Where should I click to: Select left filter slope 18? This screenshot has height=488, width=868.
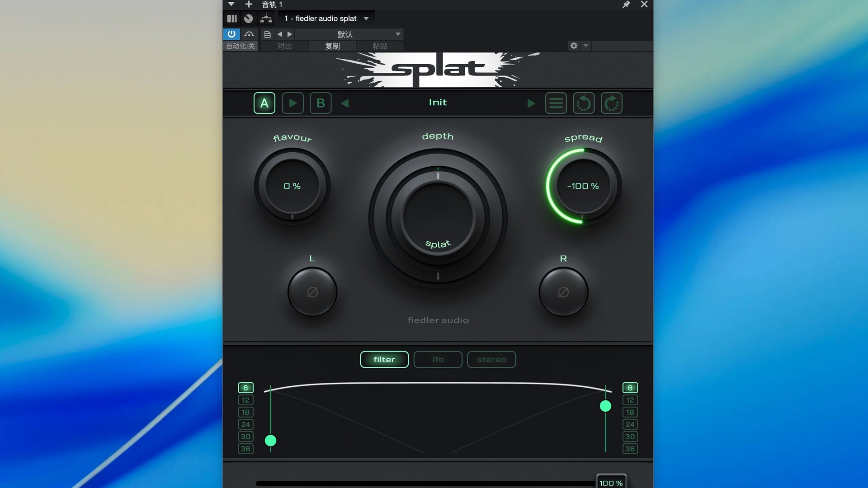tap(245, 412)
